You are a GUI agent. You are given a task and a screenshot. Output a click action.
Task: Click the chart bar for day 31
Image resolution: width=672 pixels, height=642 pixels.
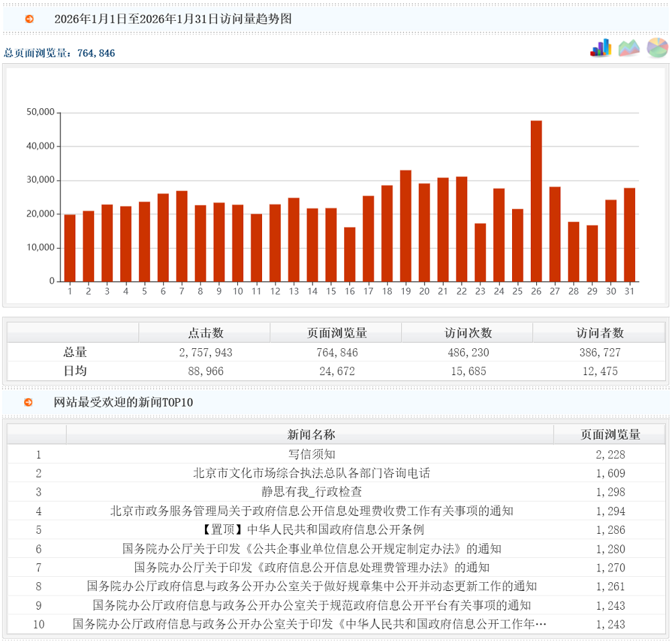click(630, 235)
